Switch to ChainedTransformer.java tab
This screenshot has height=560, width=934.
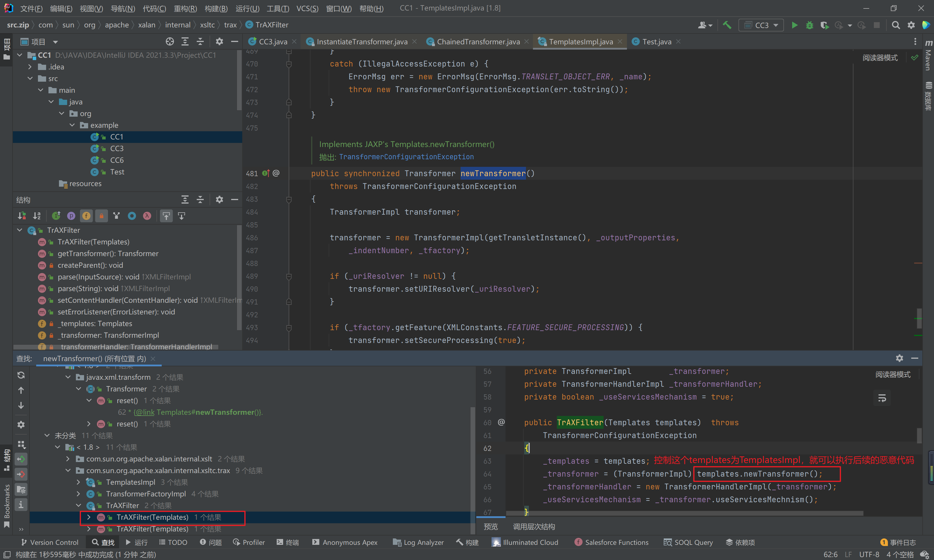click(478, 41)
